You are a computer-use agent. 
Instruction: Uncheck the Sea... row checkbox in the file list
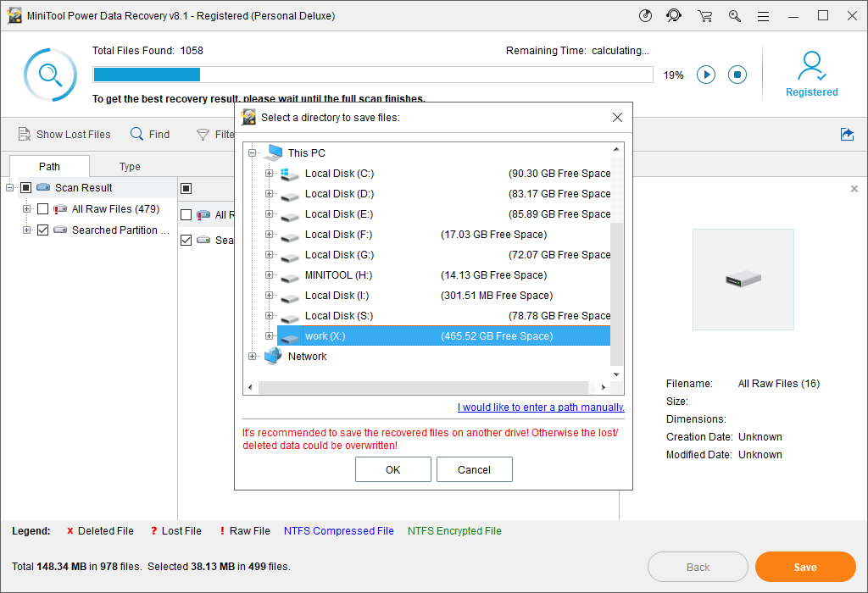(x=186, y=240)
